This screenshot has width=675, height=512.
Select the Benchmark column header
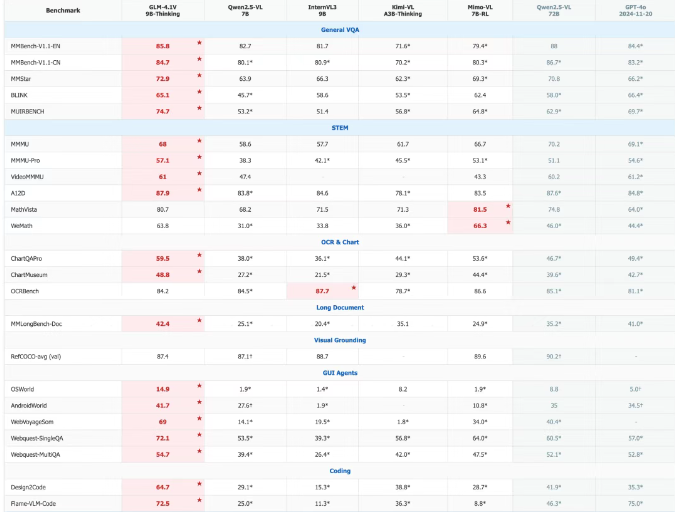[x=63, y=10]
